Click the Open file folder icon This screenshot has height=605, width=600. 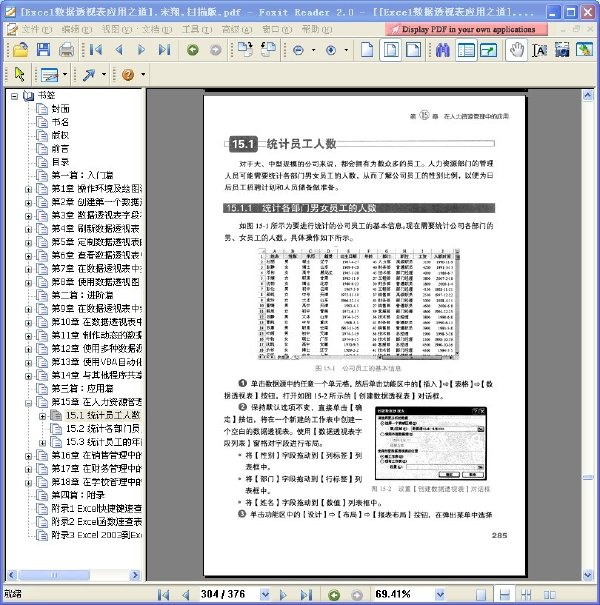[x=20, y=50]
